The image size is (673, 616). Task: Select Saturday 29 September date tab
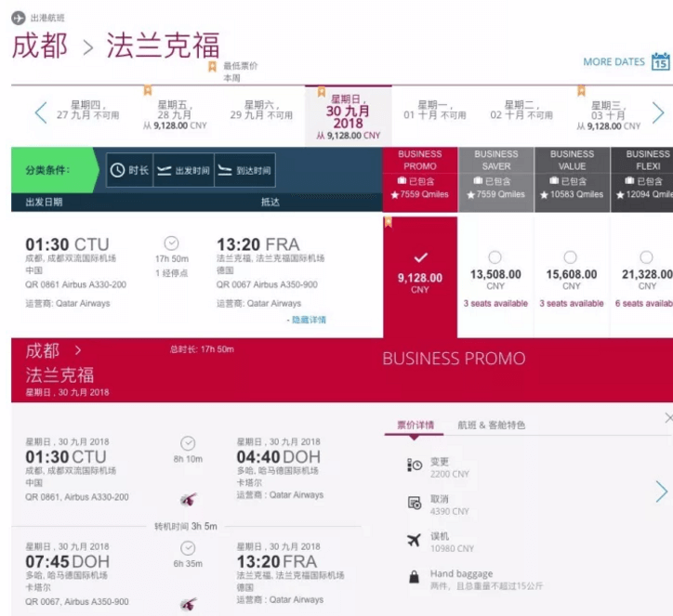point(261,111)
